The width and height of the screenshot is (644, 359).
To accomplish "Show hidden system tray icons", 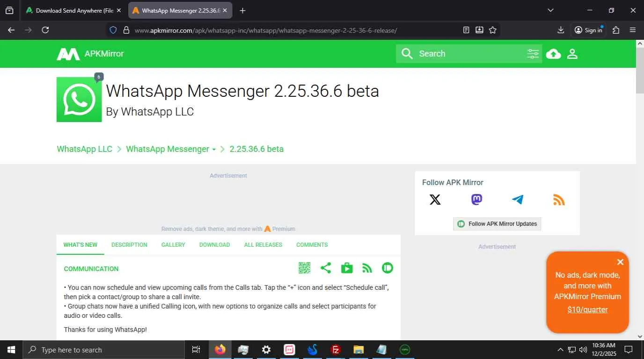I will 560,350.
